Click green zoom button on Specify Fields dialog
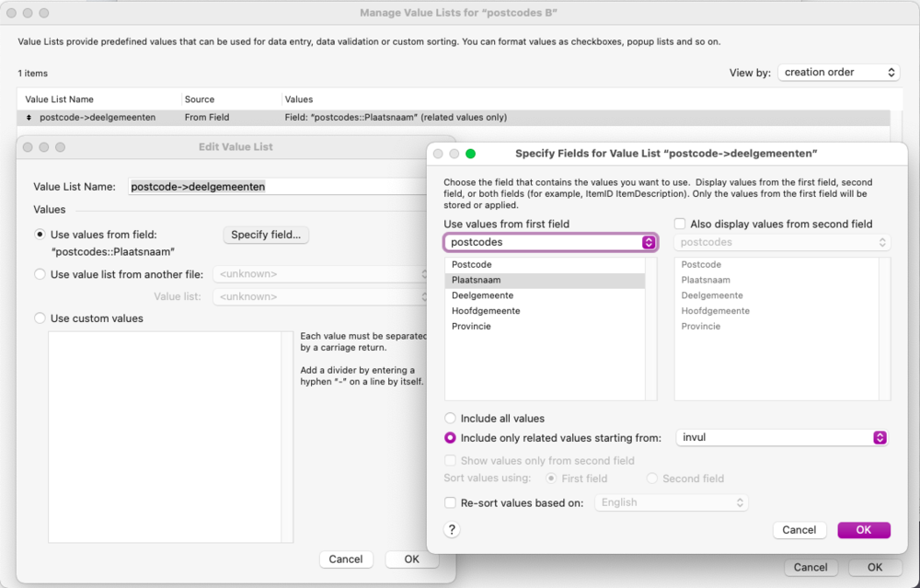The height and width of the screenshot is (588, 920). [x=470, y=154]
